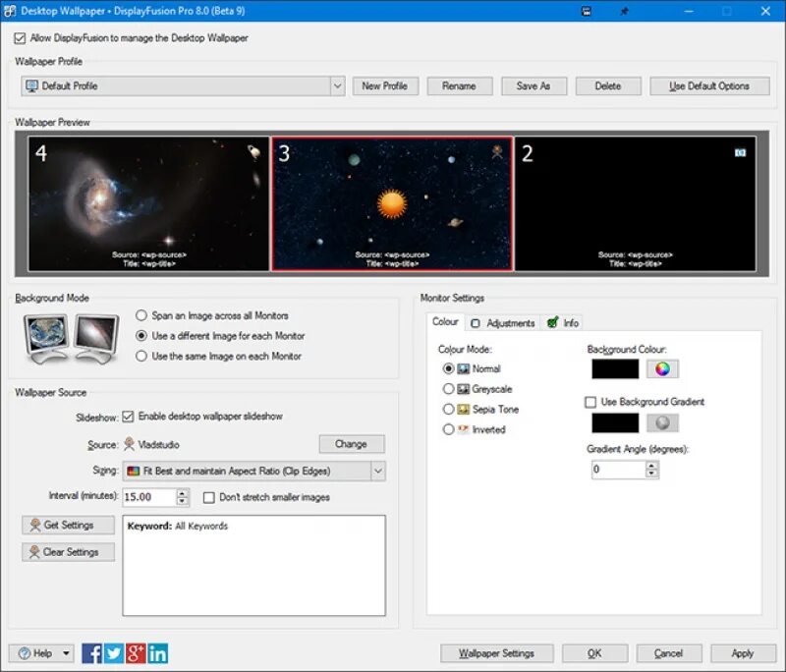Expand the Sizing dropdown arrow
Image resolution: width=786 pixels, height=672 pixels.
(x=378, y=471)
